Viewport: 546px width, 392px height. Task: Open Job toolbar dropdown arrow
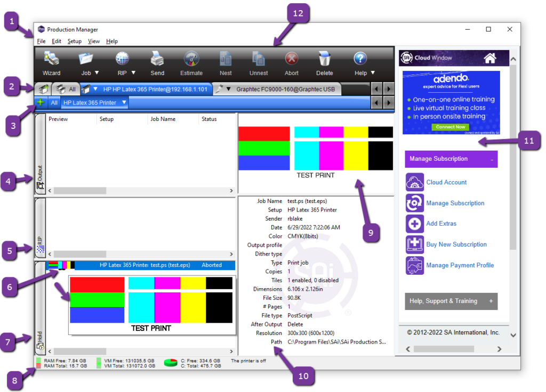click(97, 72)
